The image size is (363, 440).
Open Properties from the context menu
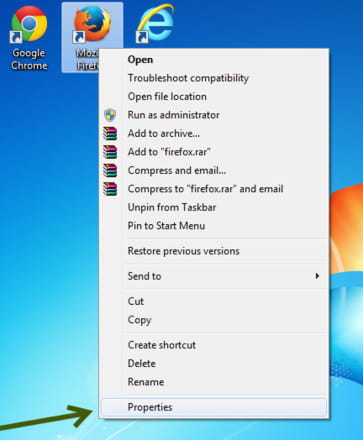coord(214,407)
